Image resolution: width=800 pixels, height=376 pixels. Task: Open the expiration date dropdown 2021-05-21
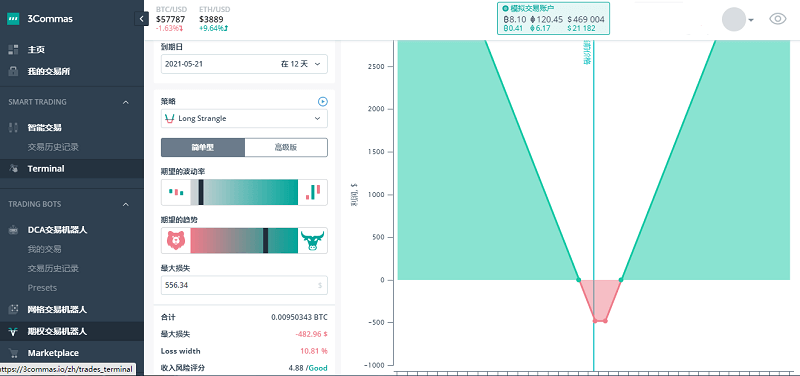point(244,64)
